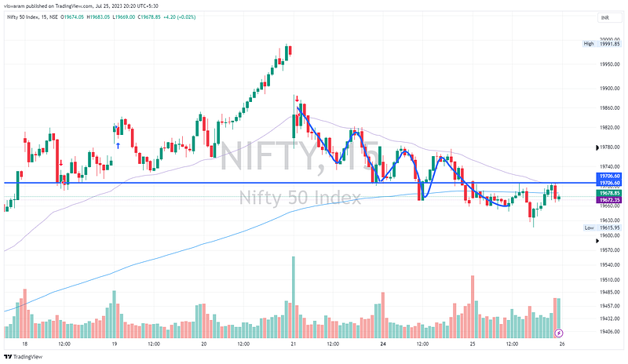The width and height of the screenshot is (628, 364).
Task: Click the black arrow marker beside 19600.00
Action: [x=597, y=241]
